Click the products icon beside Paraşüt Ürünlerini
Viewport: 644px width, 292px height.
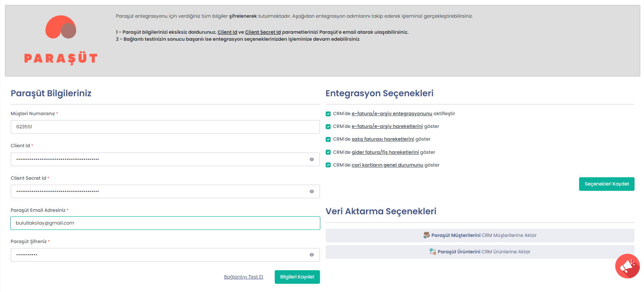432,252
